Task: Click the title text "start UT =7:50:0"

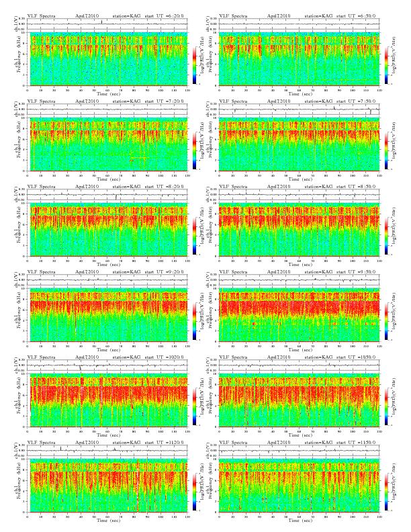Action: [x=356, y=101]
